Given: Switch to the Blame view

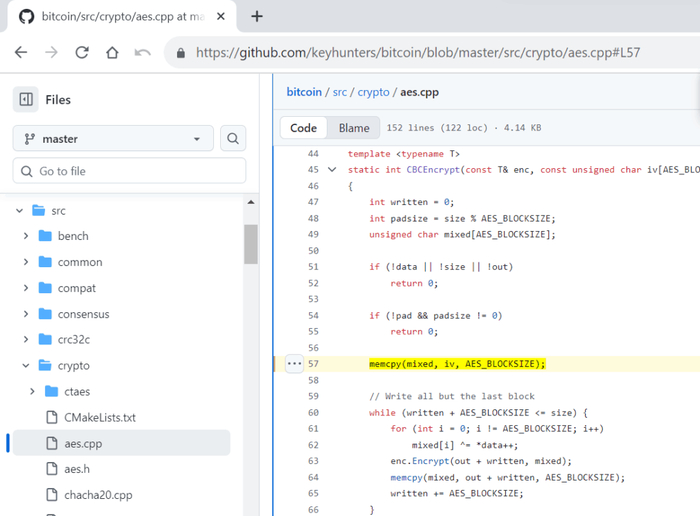Looking at the screenshot, I should (354, 128).
